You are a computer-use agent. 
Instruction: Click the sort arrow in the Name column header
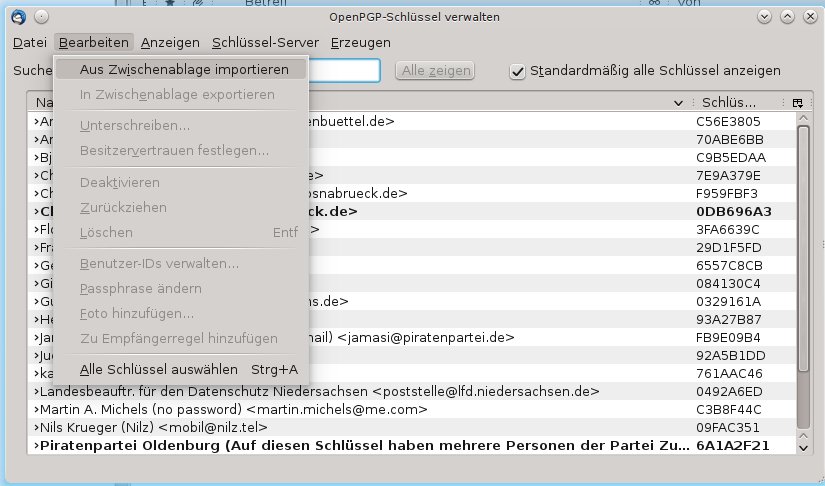point(680,103)
